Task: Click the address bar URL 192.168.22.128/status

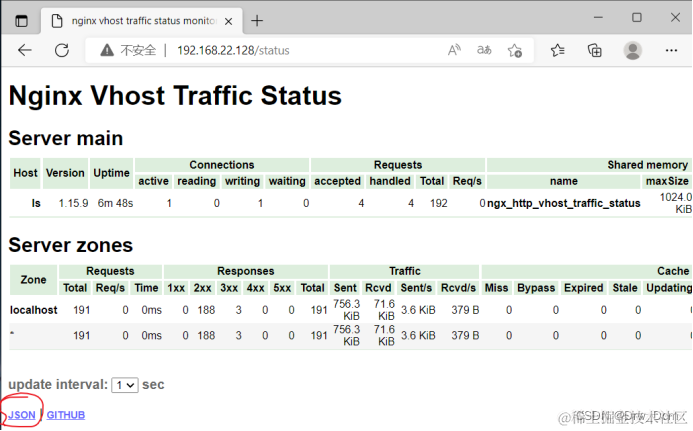Action: click(233, 50)
